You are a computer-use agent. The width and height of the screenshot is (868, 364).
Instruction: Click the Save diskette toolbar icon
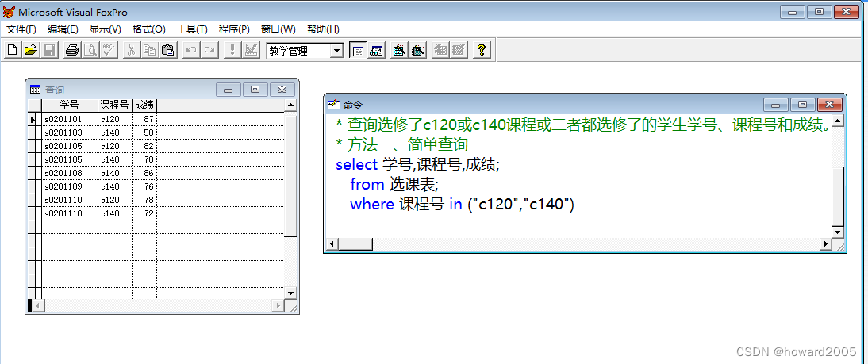[48, 50]
